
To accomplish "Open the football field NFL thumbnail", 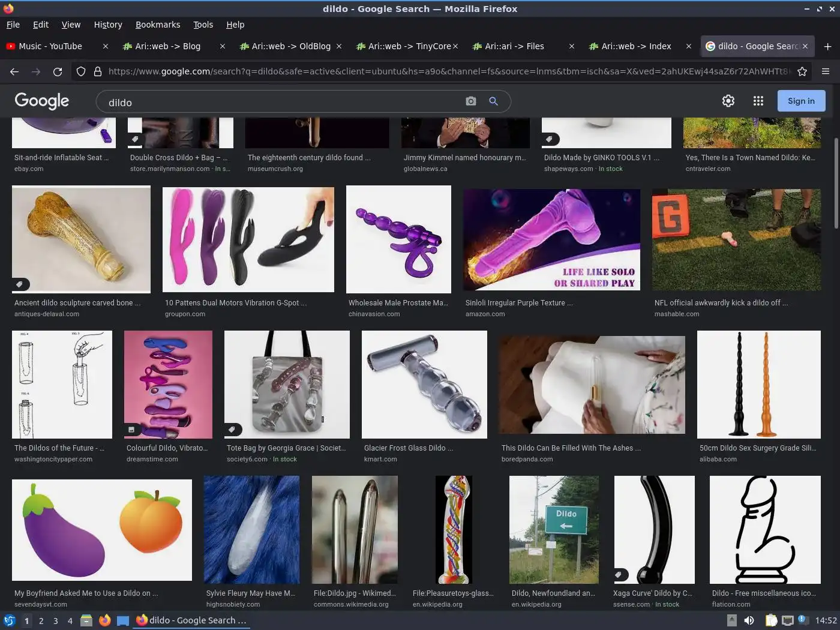I will tap(736, 240).
